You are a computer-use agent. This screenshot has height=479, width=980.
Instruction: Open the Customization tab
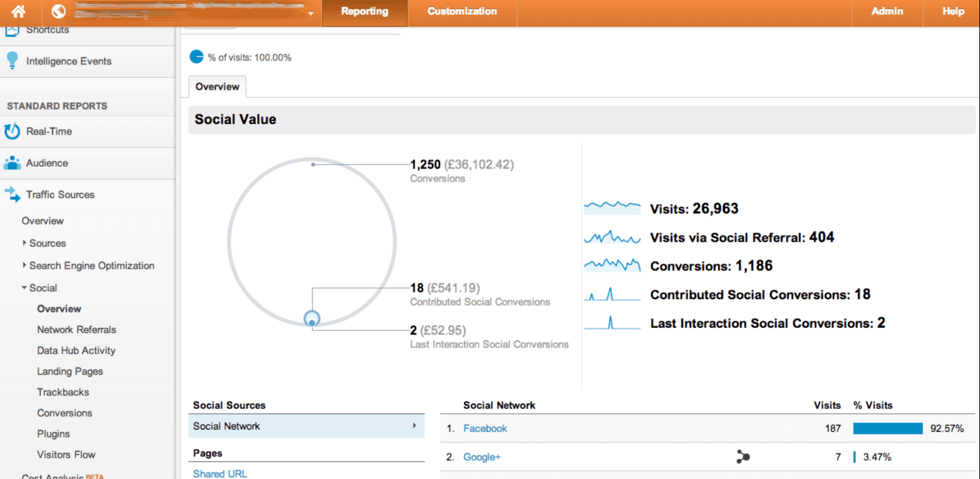point(462,11)
